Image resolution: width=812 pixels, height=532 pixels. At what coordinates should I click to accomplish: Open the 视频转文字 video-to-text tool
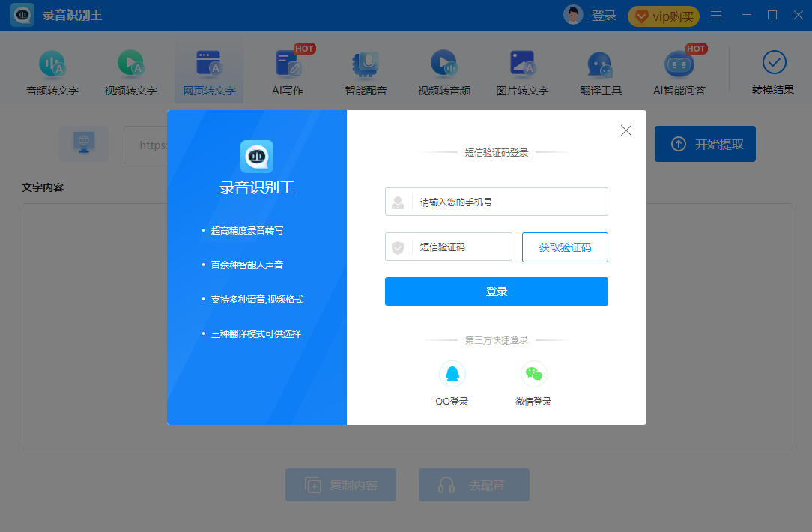click(130, 73)
